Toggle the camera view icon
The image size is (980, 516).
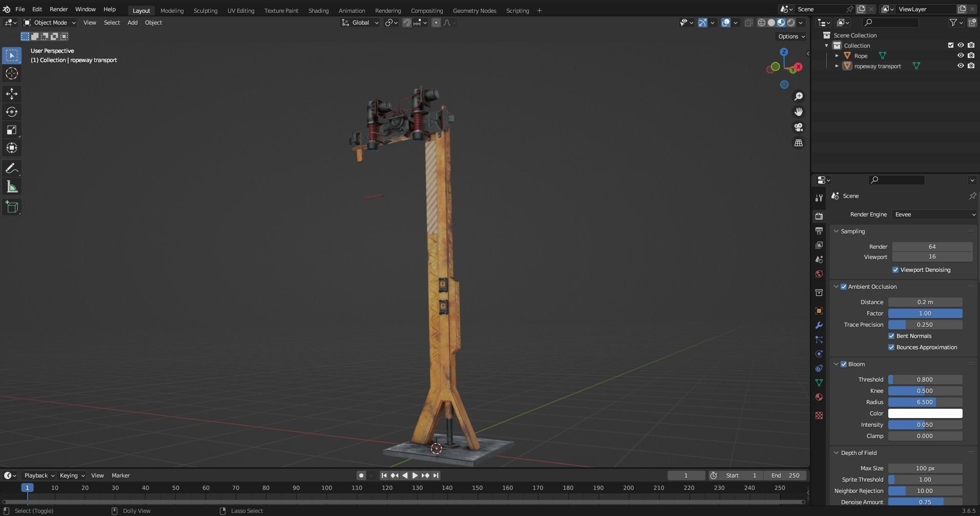point(799,127)
